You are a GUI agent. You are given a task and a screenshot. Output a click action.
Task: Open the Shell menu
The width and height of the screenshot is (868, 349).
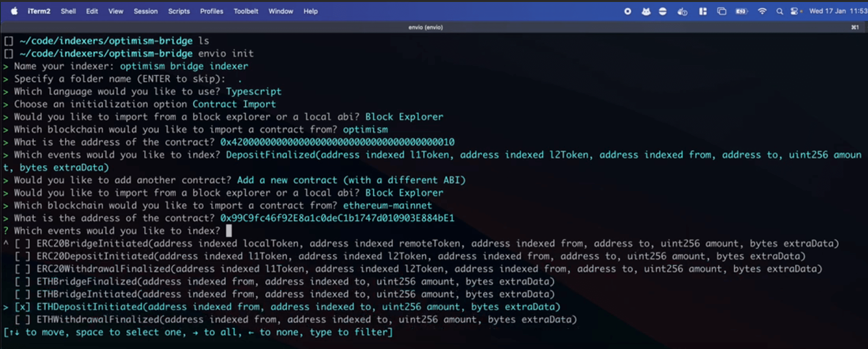coord(68,11)
